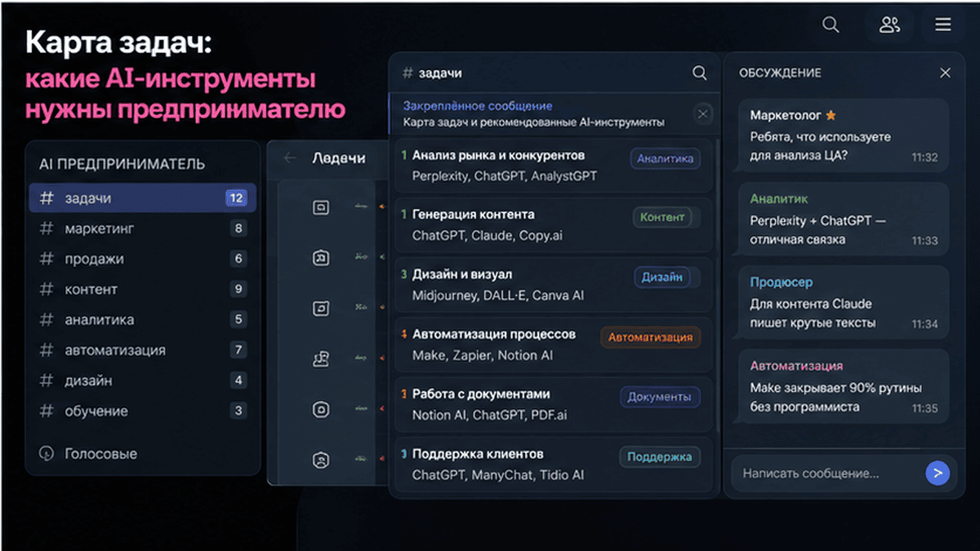The height and width of the screenshot is (551, 980).
Task: Click the AI ПРЕДПРИНИМАТЕЛЬ workspace header
Action: point(122,164)
